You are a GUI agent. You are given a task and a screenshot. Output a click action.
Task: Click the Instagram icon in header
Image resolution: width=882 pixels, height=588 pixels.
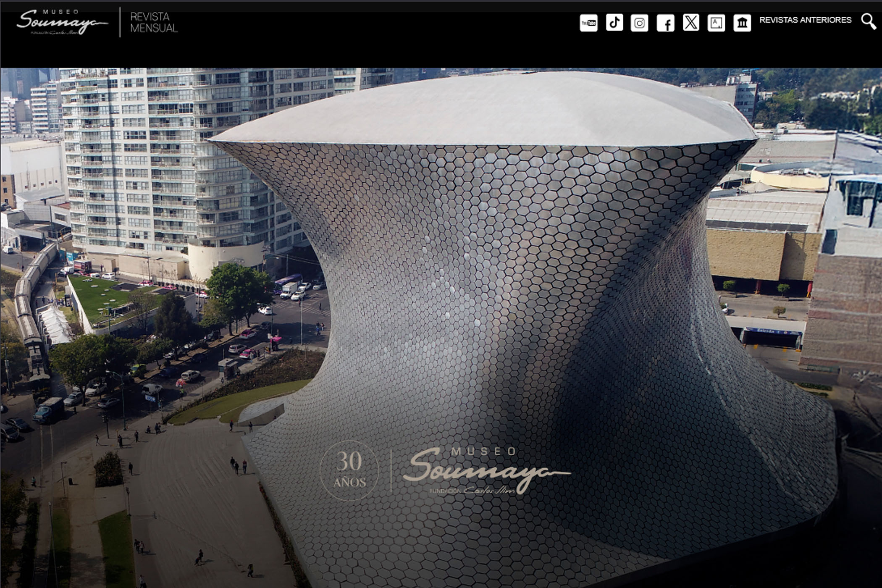[x=639, y=23]
